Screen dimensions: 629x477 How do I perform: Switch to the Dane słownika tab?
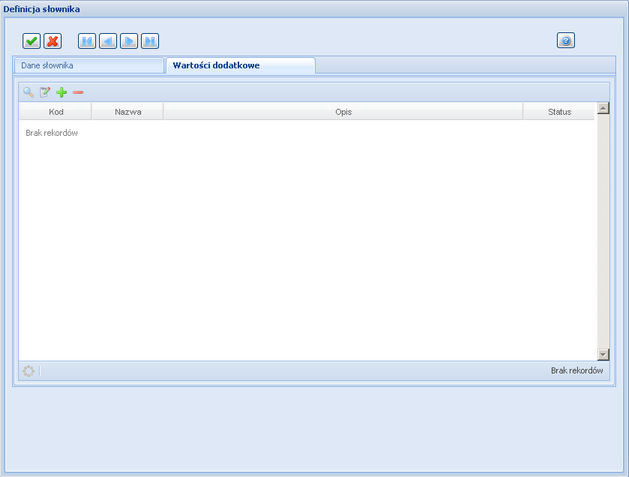(88, 66)
